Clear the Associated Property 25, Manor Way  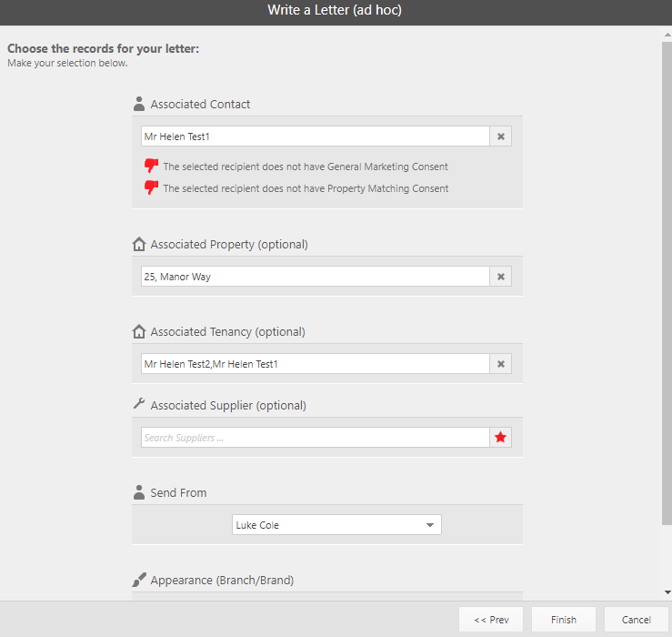pos(500,277)
